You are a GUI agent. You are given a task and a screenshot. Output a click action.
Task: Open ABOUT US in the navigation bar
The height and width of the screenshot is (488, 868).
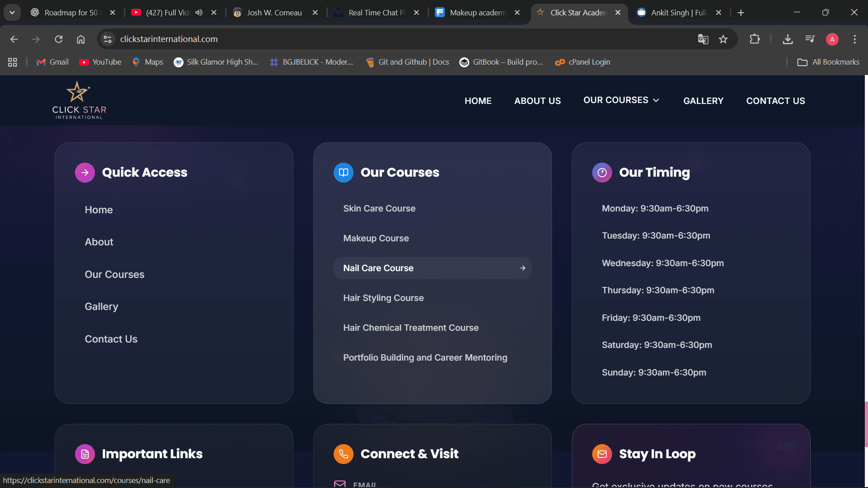click(x=538, y=101)
